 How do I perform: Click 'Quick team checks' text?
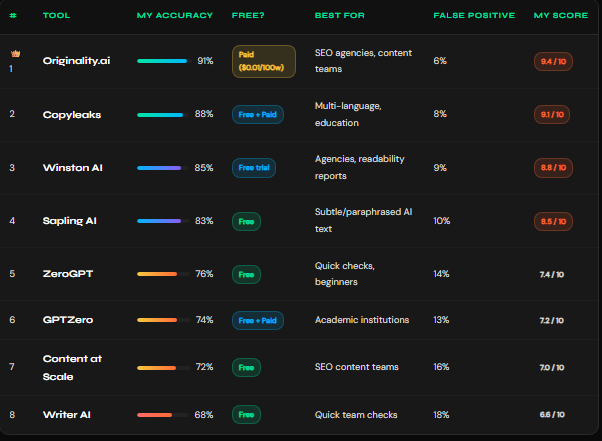click(356, 415)
